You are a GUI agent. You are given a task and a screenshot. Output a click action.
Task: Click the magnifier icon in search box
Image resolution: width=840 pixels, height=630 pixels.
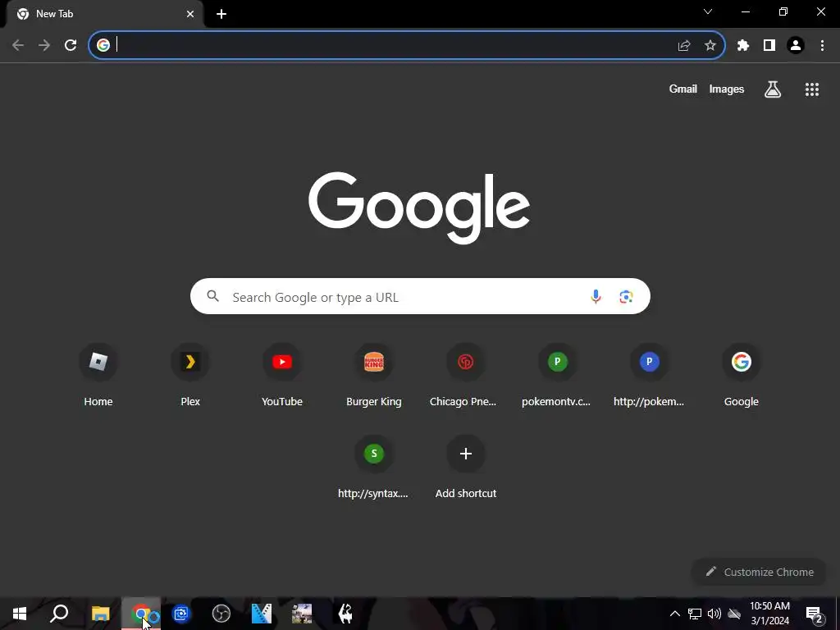[x=212, y=295]
